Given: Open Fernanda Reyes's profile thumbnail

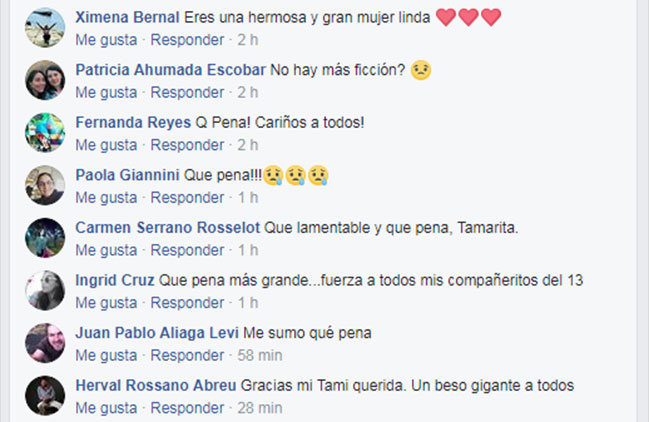Looking at the screenshot, I should pyautogui.click(x=45, y=133).
